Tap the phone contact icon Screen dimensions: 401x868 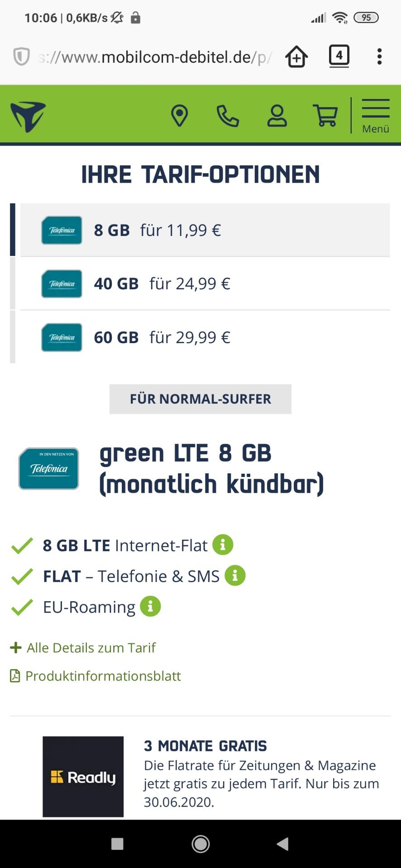click(x=228, y=116)
